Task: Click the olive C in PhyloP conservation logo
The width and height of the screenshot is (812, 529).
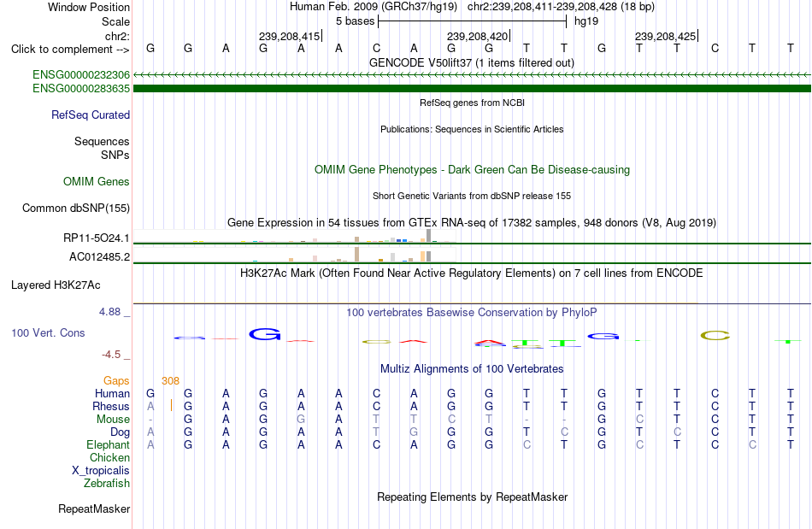Action: point(715,335)
